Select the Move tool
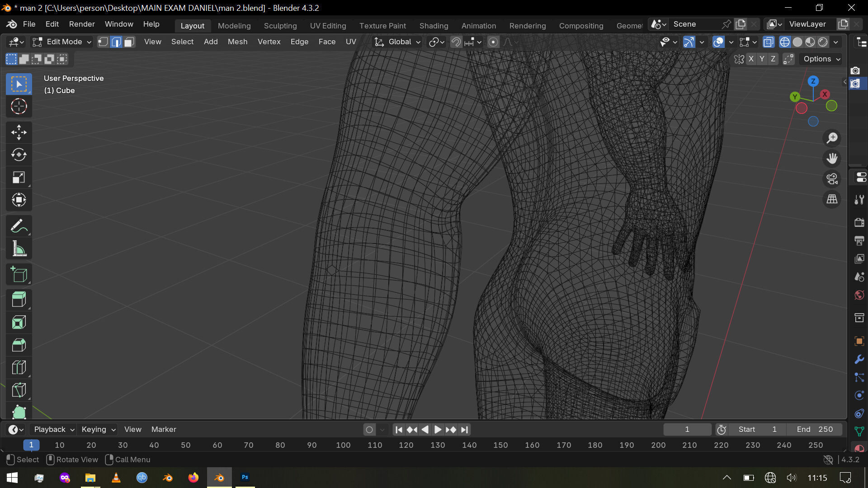Viewport: 868px width, 488px height. [x=19, y=132]
